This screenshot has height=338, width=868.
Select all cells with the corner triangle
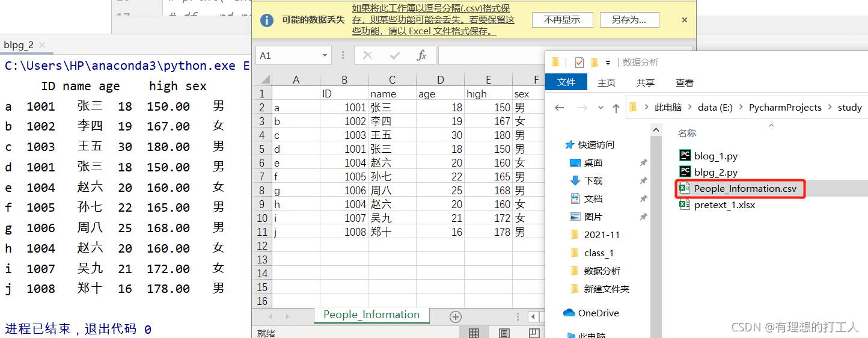coord(262,80)
